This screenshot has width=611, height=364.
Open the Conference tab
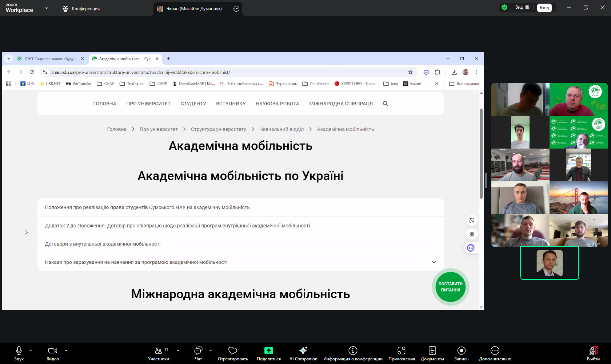[x=81, y=8]
